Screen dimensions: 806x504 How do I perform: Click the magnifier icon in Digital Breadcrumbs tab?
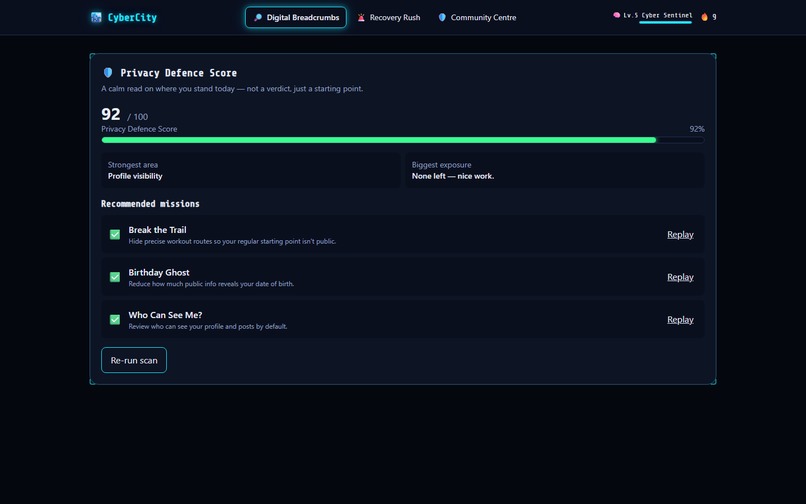click(x=258, y=17)
